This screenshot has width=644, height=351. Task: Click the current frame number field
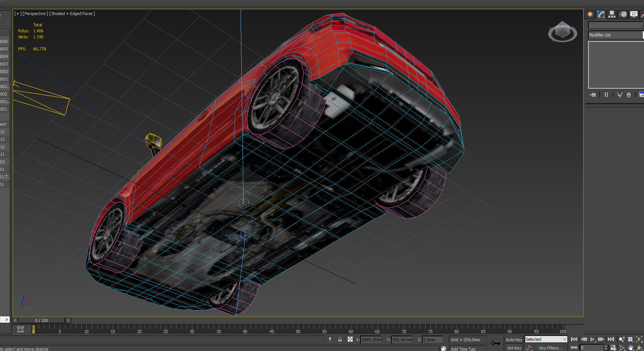click(591, 348)
